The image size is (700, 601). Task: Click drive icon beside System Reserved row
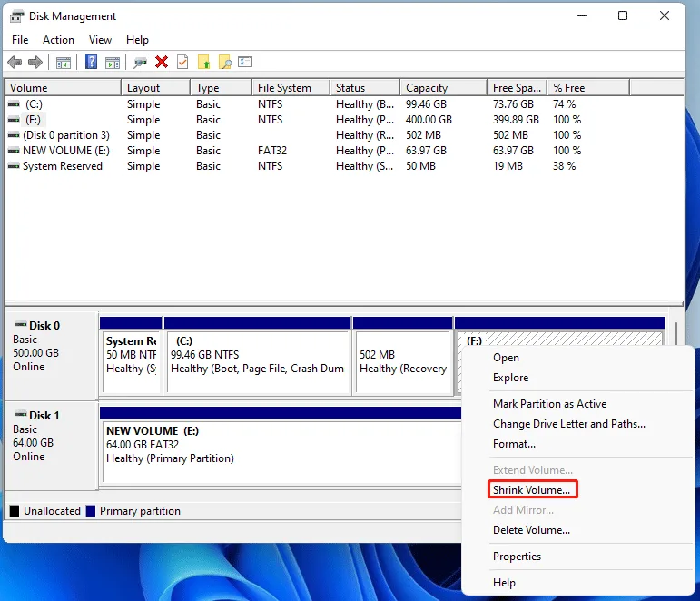(14, 166)
